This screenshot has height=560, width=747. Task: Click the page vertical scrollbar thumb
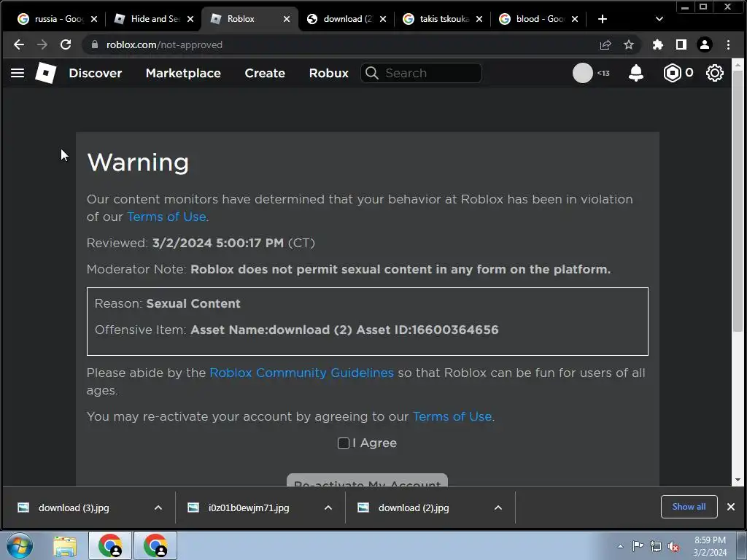coord(738,200)
